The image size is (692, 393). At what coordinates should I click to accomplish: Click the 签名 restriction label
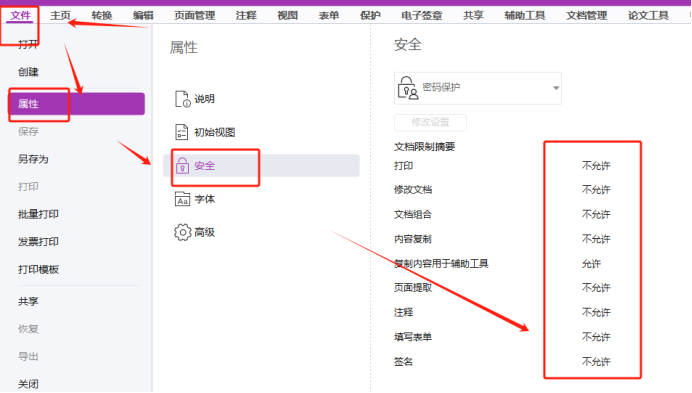click(x=403, y=362)
